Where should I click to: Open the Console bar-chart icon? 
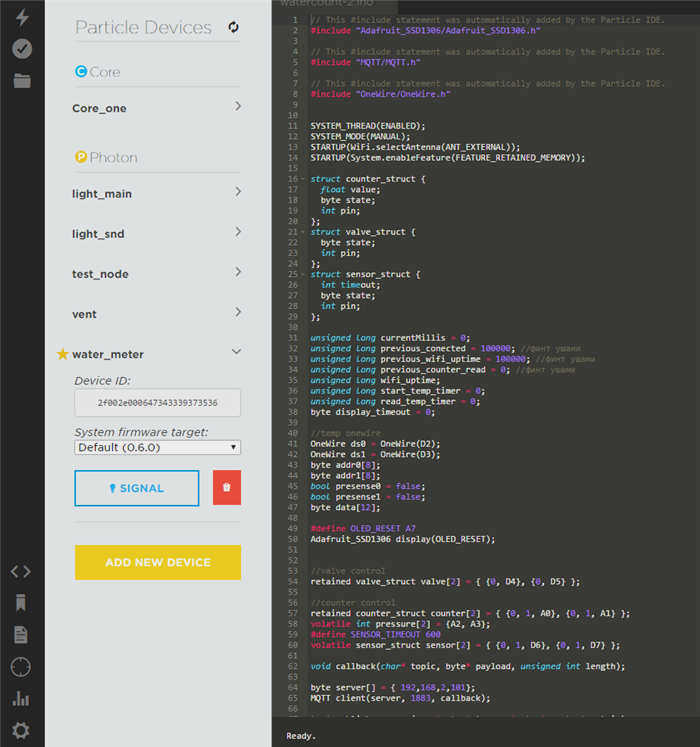[x=21, y=699]
